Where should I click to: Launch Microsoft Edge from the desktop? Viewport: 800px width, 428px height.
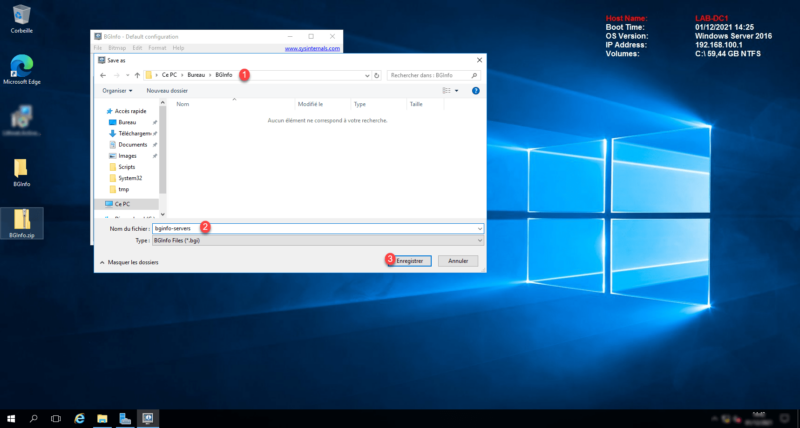coord(21,70)
